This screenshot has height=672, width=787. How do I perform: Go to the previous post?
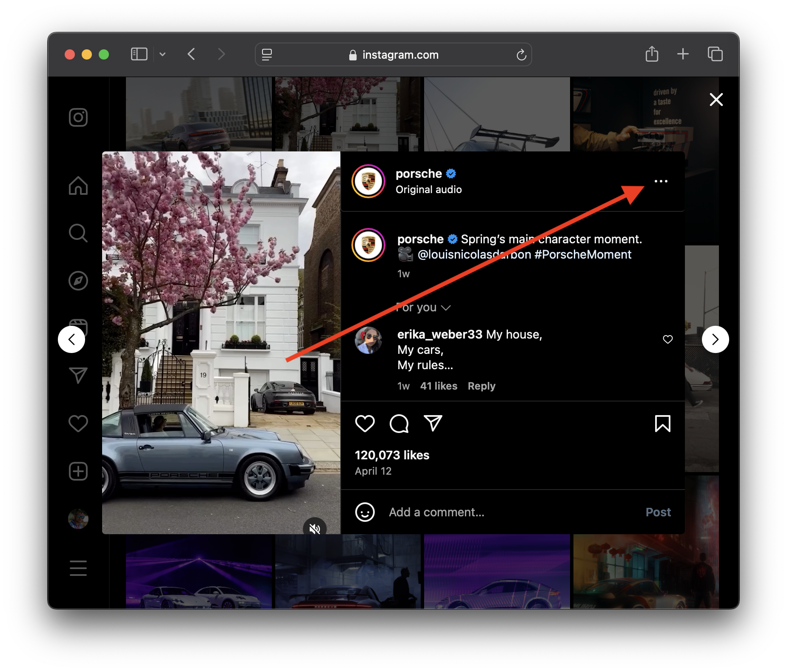71,339
